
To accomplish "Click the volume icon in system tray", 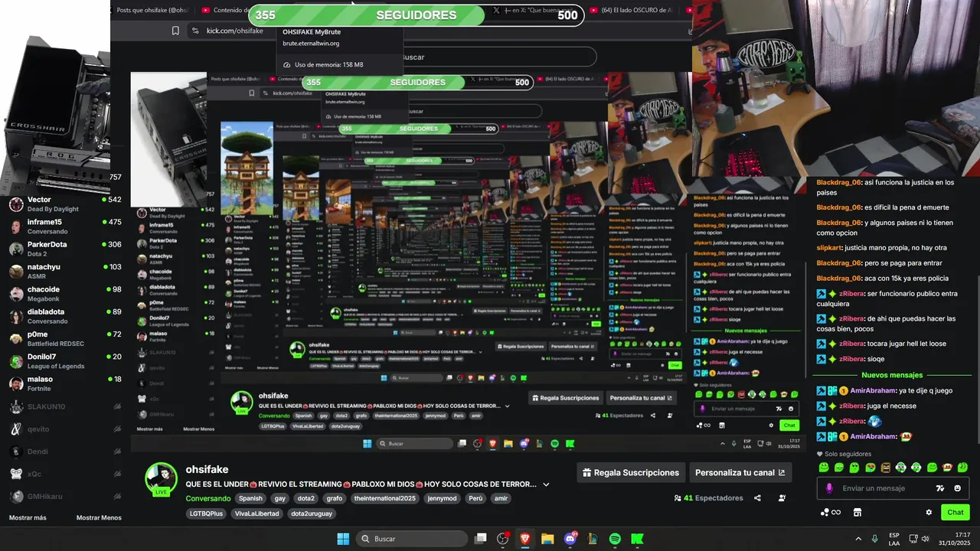I will pyautogui.click(x=925, y=539).
